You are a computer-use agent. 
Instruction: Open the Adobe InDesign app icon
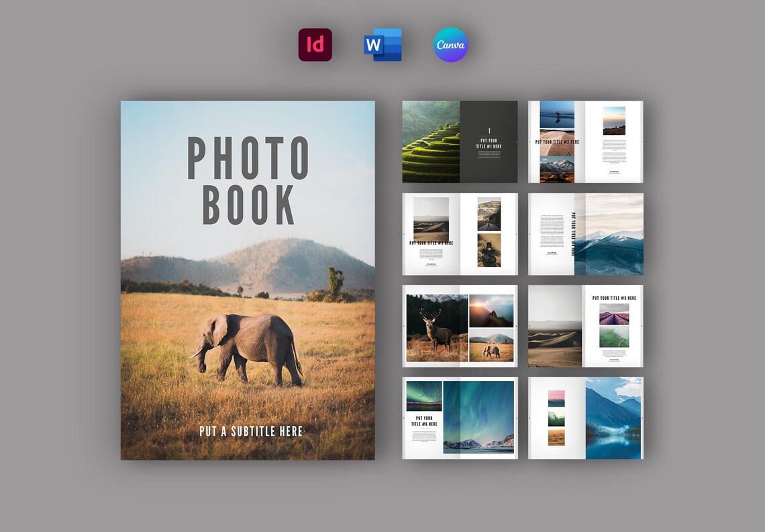pyautogui.click(x=315, y=44)
